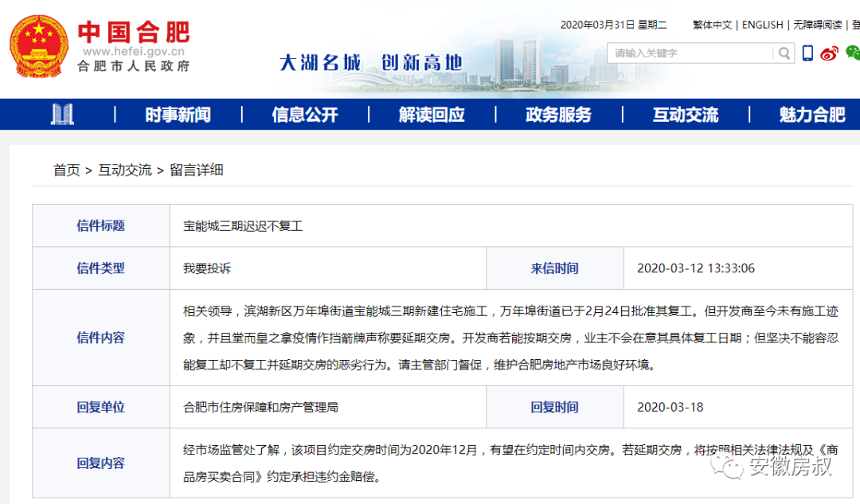
Task: Open the Weibo icon link
Action: tap(830, 53)
